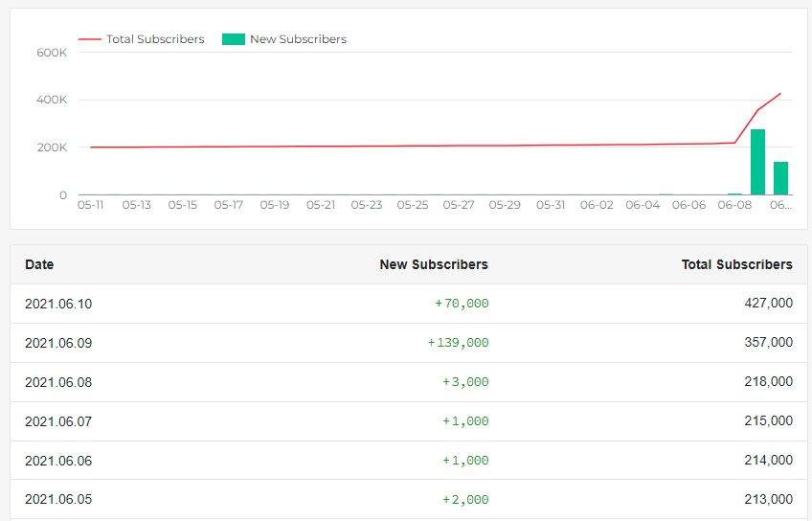Click the 200K y-axis label
Screen dimensions: 812x521
click(52, 147)
